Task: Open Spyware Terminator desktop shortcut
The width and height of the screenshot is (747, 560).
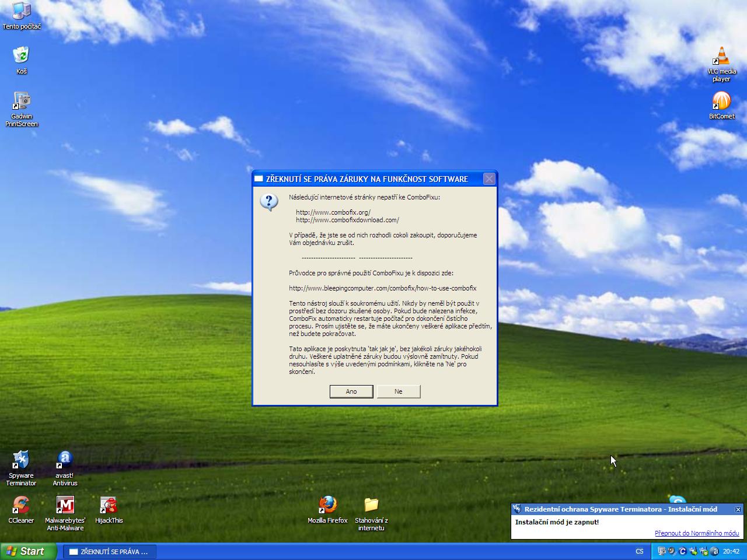Action: click(x=21, y=460)
